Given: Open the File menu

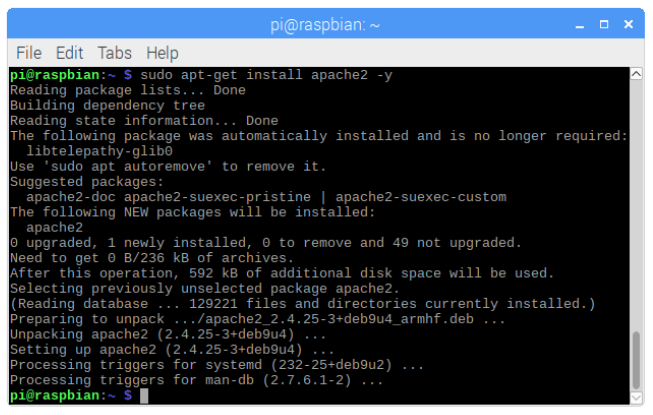Looking at the screenshot, I should click(x=29, y=52).
